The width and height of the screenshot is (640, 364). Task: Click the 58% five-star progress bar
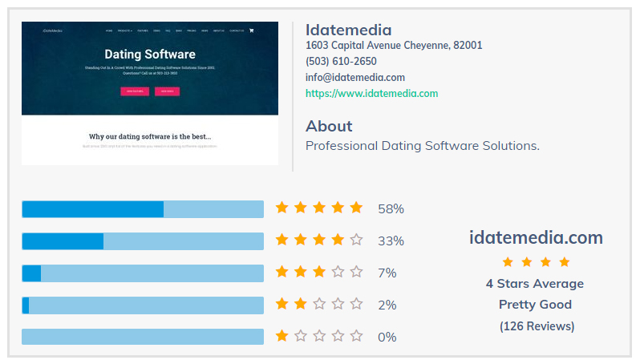click(143, 209)
